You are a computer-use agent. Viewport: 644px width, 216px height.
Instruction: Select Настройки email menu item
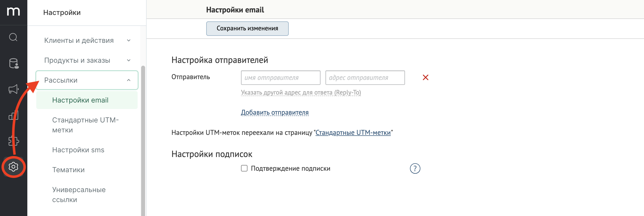(87, 100)
